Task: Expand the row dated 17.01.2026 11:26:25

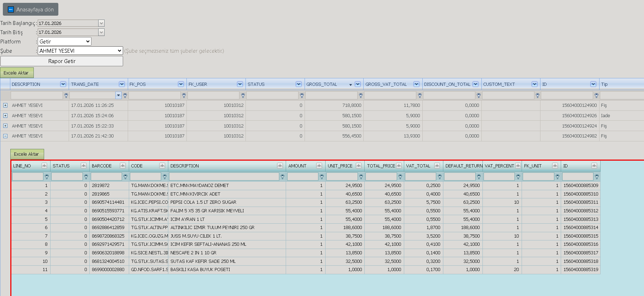Action: tap(5, 105)
